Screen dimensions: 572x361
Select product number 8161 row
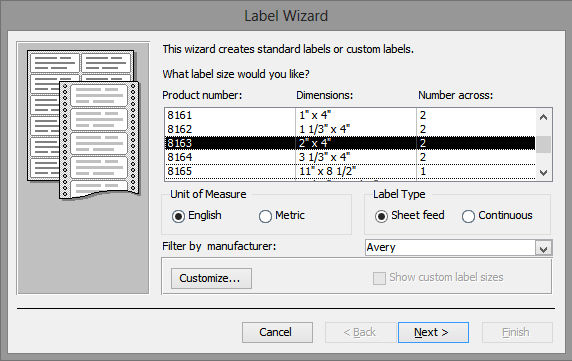click(x=350, y=115)
